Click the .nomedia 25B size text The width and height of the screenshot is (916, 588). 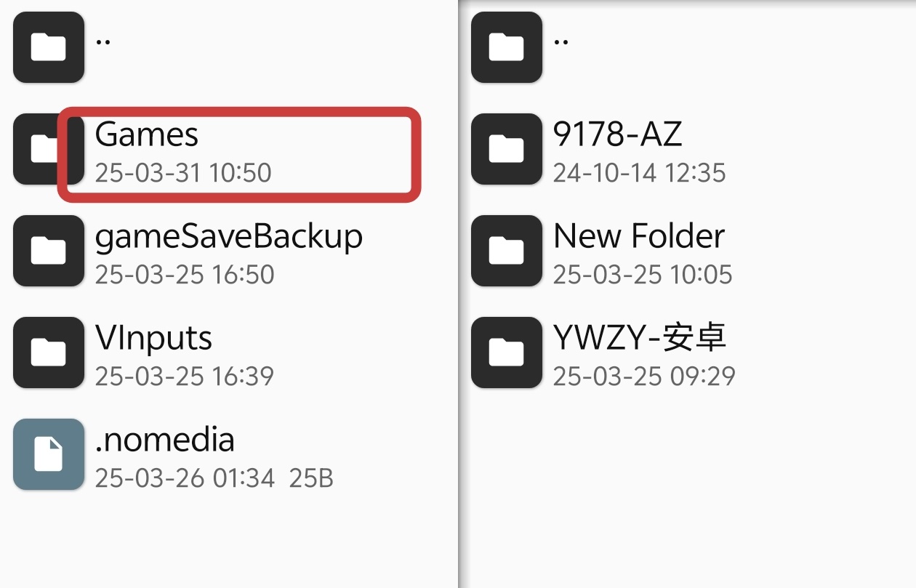(x=311, y=478)
